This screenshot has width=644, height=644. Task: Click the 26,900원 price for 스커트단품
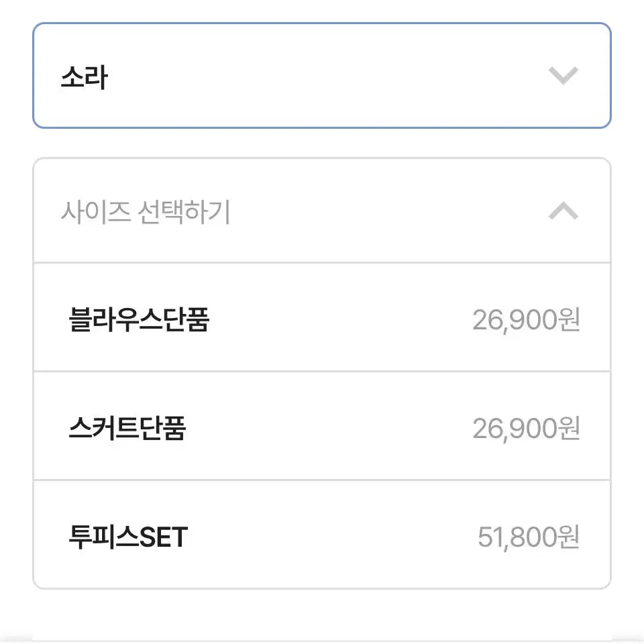pos(526,429)
